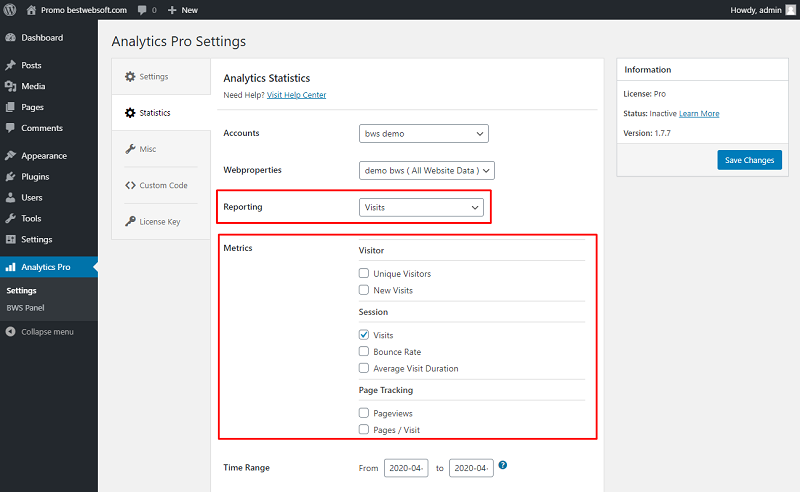Uncheck the Visits metric checkbox
Viewport: 800px width, 492px height.
364,335
